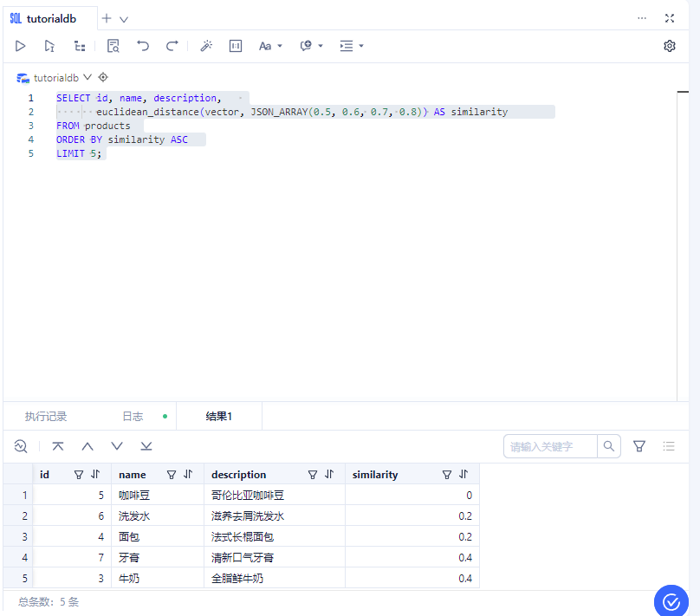Sort the name column
700x616 pixels.
tap(188, 474)
